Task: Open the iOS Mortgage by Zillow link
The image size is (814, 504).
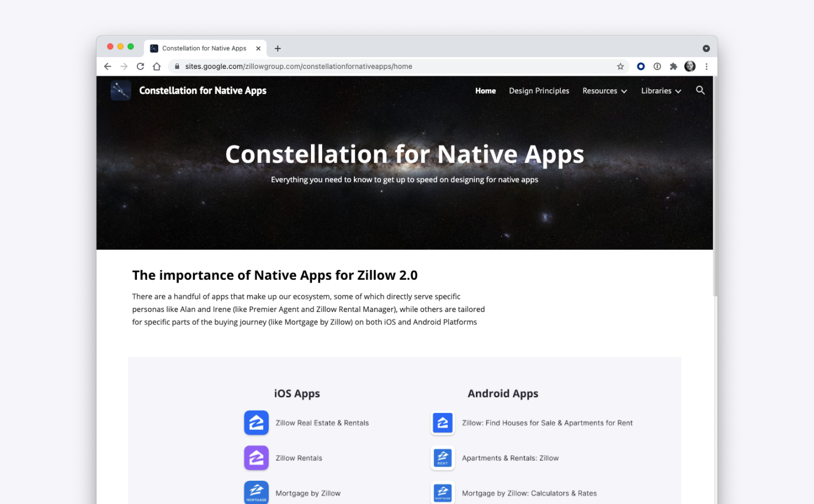Action: pyautogui.click(x=308, y=493)
